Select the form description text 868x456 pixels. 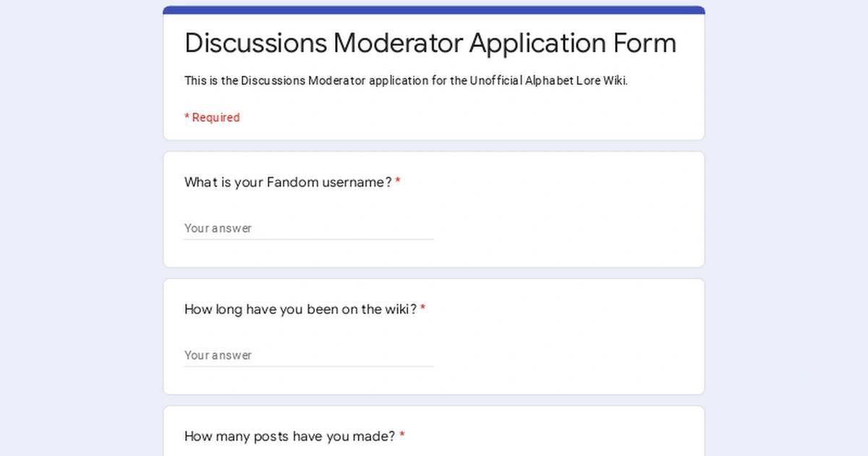(x=405, y=80)
